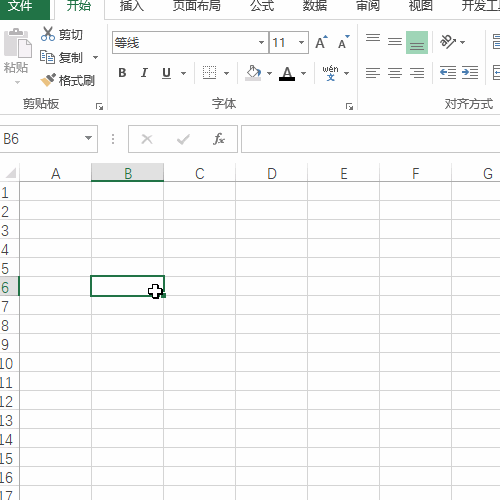
Task: Decrease font size with the smaller A
Action: [x=343, y=42]
